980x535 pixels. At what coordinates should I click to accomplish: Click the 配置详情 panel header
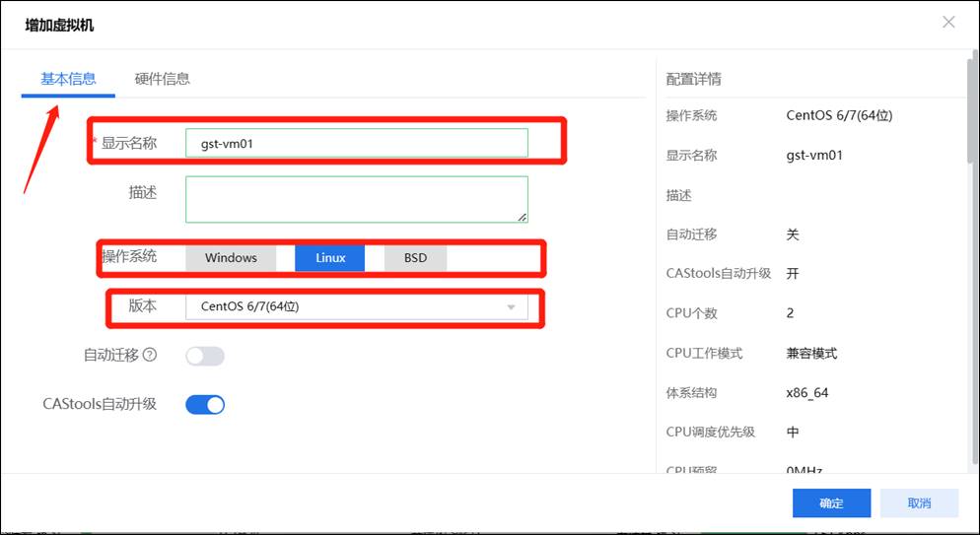[x=693, y=79]
